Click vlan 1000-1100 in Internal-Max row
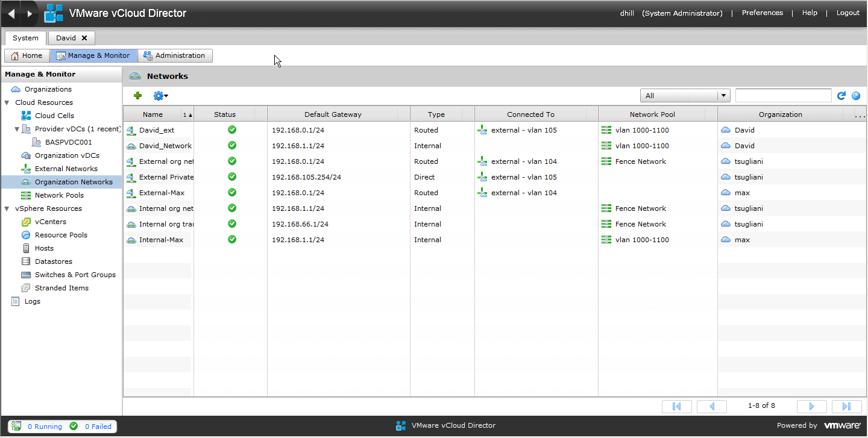The height and width of the screenshot is (438, 868). coord(642,240)
